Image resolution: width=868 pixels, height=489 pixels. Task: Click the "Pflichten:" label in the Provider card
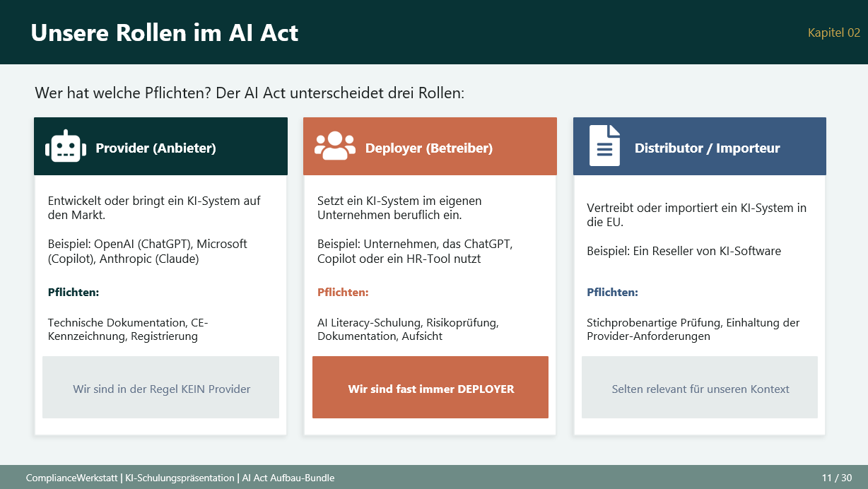coord(74,292)
